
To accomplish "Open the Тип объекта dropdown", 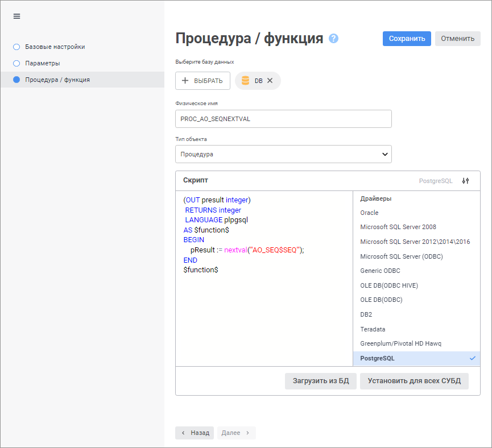I will tap(283, 154).
